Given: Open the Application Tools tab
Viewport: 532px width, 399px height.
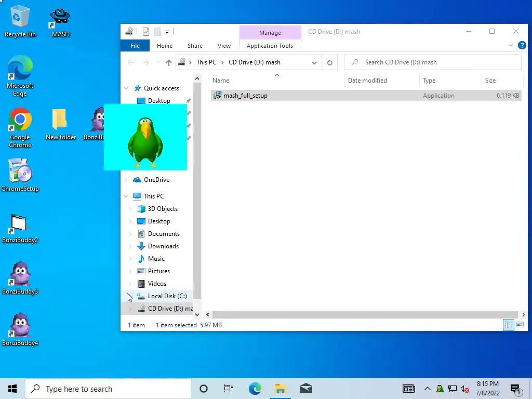Looking at the screenshot, I should 270,46.
